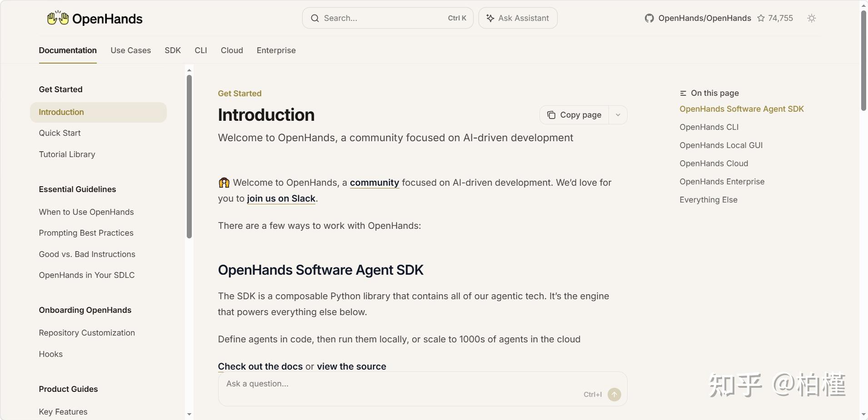The image size is (868, 420).
Task: Open When to Use OpenHands
Action: [x=86, y=212]
